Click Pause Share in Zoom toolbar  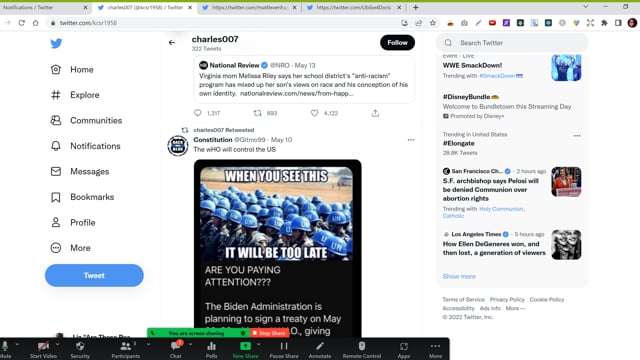point(284,350)
